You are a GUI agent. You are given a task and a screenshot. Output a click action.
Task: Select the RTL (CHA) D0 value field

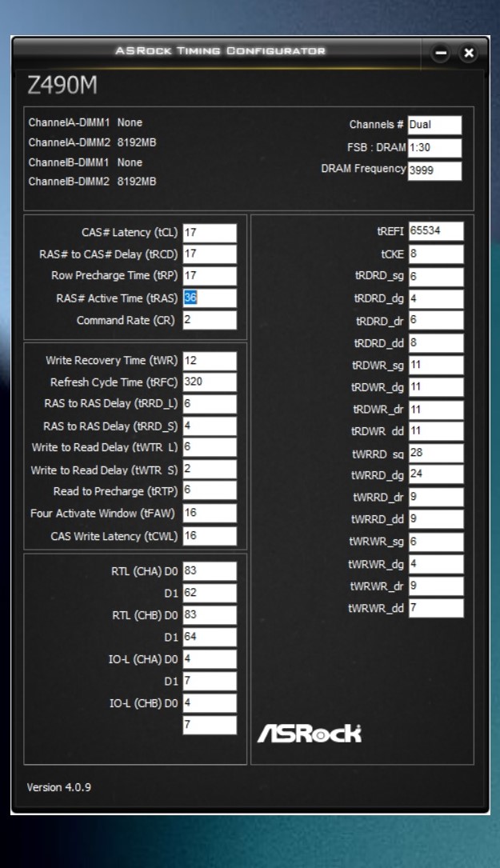point(210,571)
